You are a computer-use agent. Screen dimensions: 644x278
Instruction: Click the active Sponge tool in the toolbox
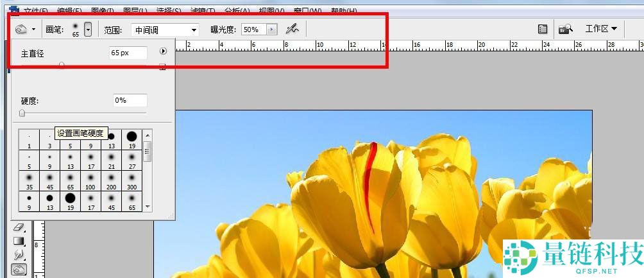[19, 269]
